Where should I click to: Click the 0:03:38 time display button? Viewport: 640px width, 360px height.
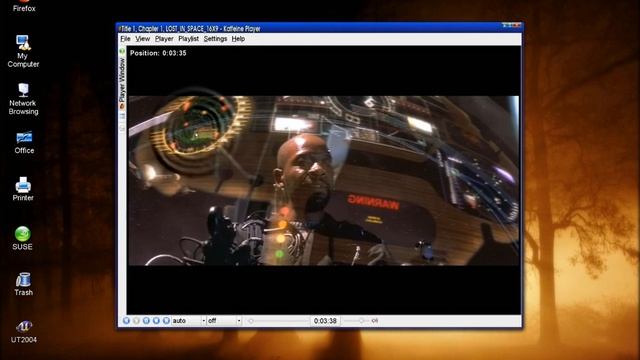tap(325, 321)
